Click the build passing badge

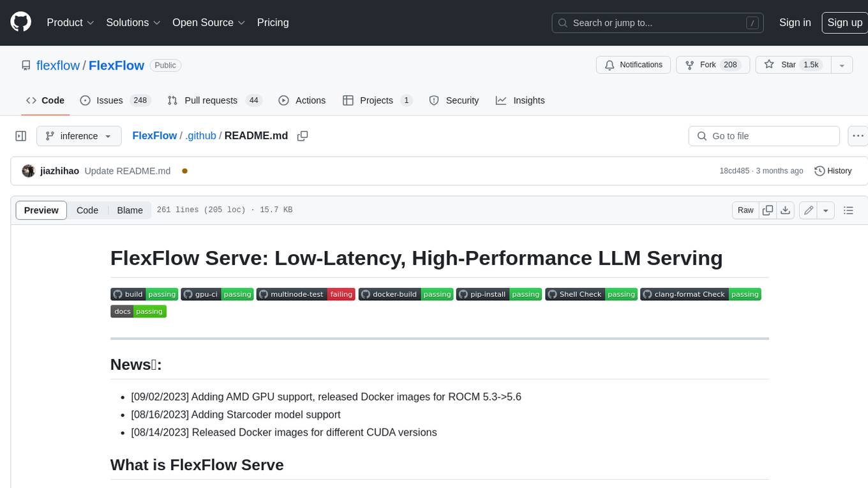144,294
